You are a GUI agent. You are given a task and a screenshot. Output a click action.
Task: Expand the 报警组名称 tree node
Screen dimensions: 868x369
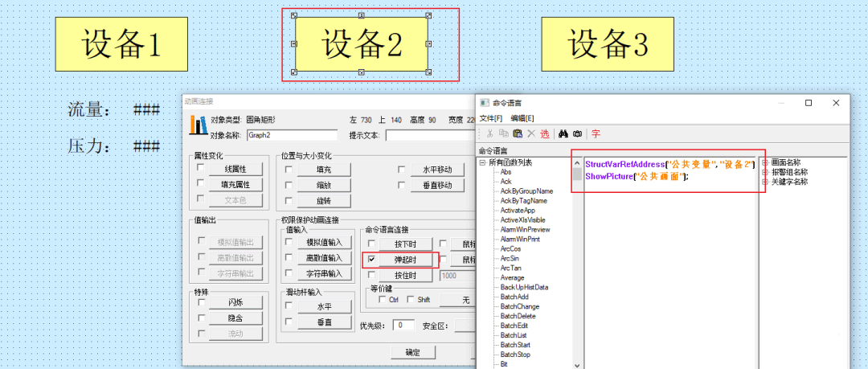[766, 172]
